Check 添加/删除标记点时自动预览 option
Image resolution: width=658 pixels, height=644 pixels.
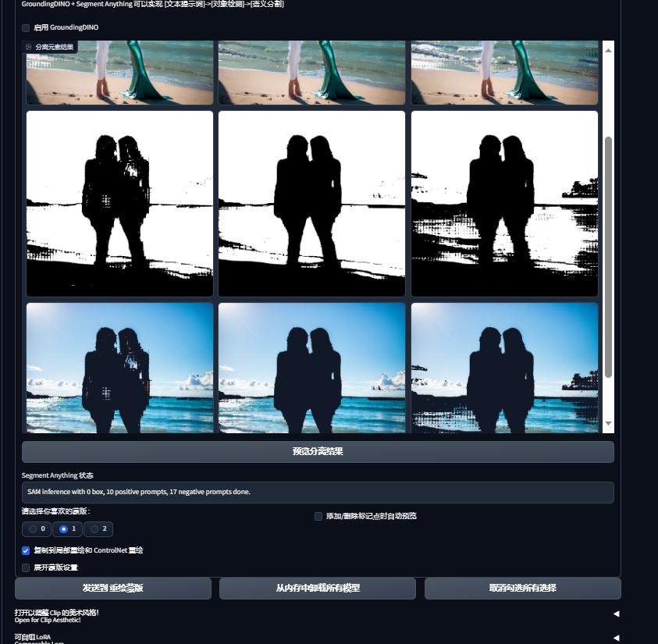pyautogui.click(x=318, y=516)
